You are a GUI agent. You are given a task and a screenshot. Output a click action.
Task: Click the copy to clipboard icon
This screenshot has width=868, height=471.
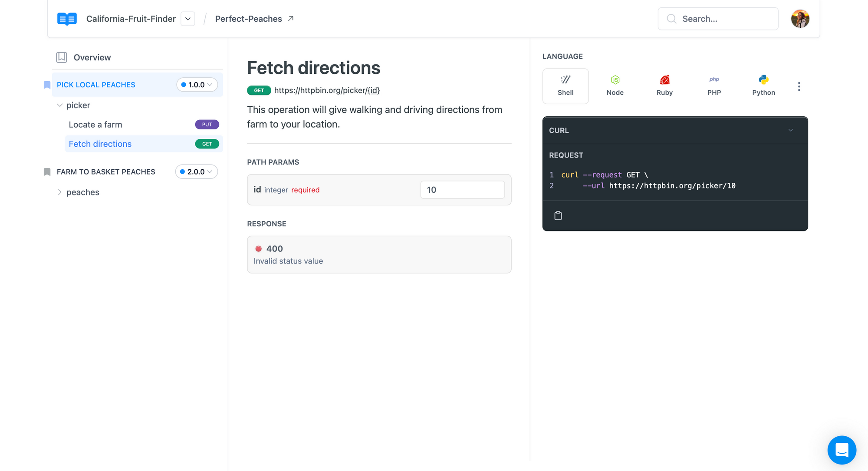click(x=558, y=215)
